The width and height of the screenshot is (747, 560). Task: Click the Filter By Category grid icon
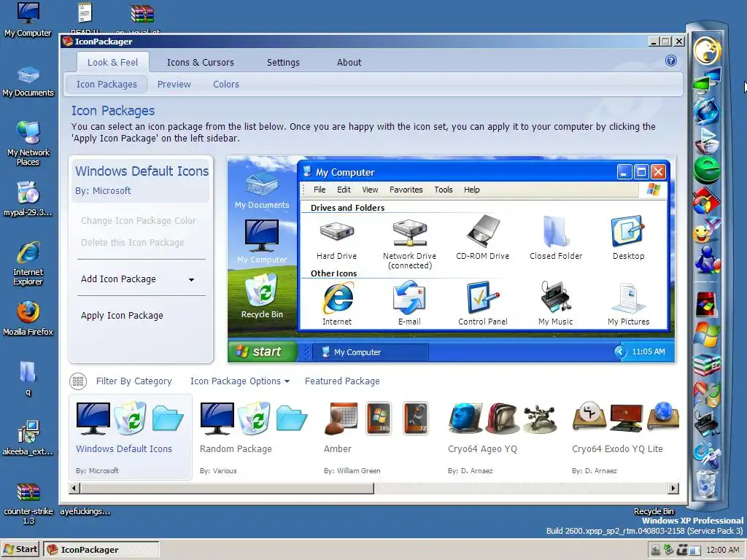click(x=78, y=381)
